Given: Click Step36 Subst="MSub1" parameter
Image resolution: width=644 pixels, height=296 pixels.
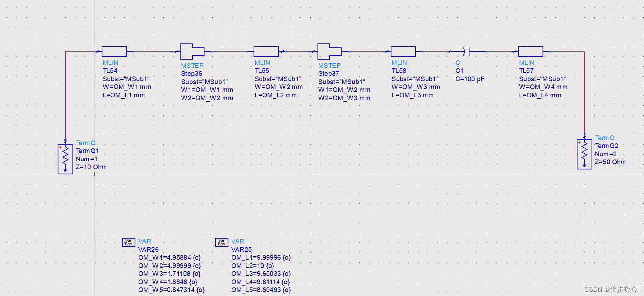Looking at the screenshot, I should [204, 82].
